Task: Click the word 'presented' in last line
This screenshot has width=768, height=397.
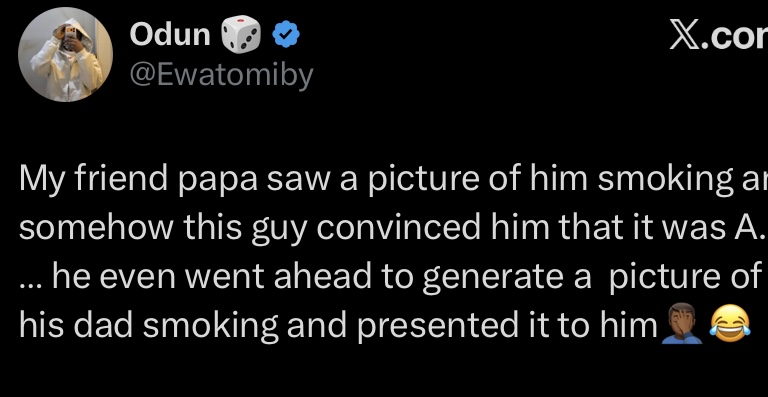Action: click(436, 325)
